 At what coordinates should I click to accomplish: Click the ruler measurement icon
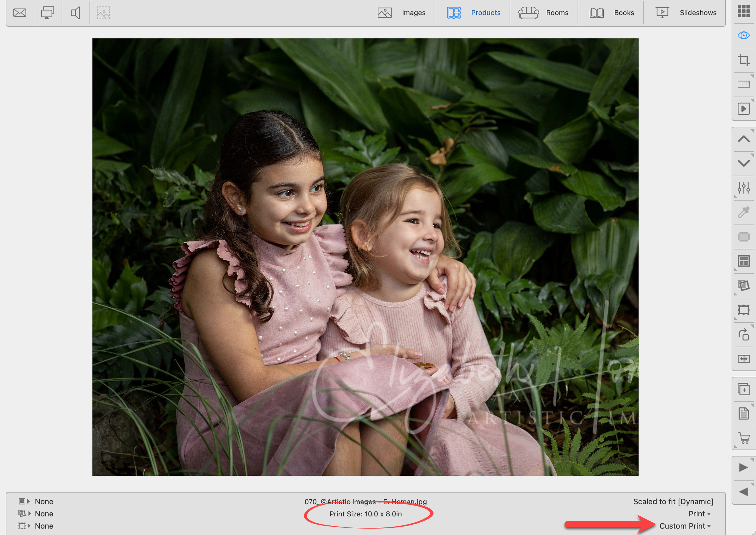tap(743, 84)
